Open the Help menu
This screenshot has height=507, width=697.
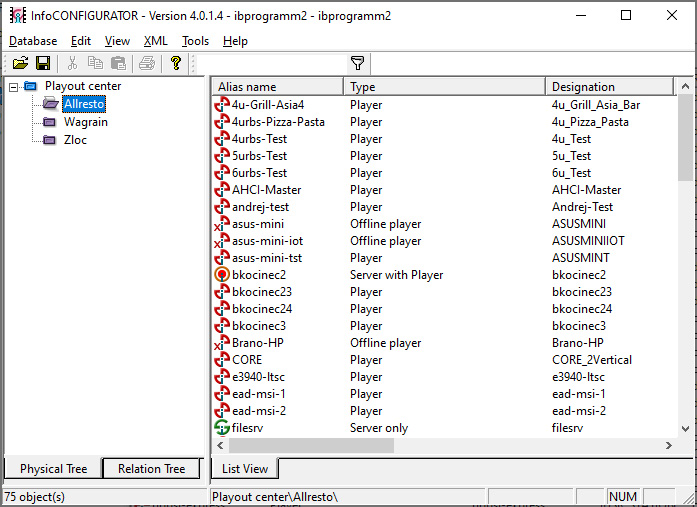click(235, 41)
